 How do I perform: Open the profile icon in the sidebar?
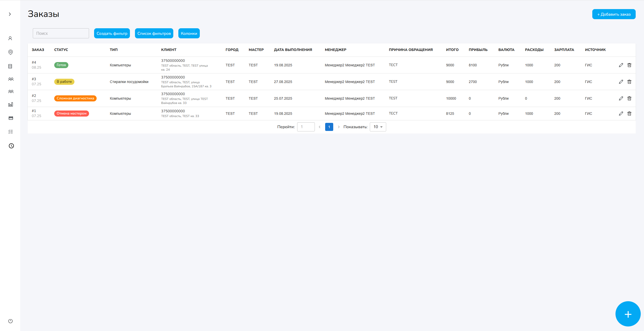10,38
